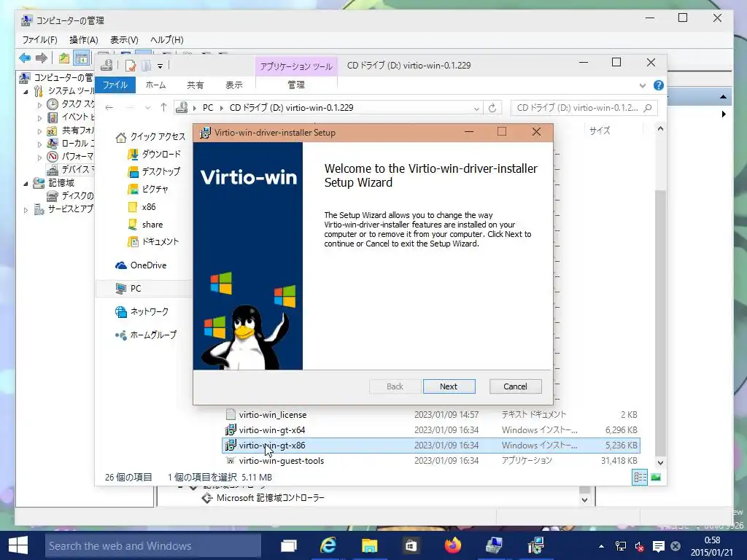This screenshot has width=747, height=560.
Task: Open Explorer help question mark icon
Action: pyautogui.click(x=659, y=85)
